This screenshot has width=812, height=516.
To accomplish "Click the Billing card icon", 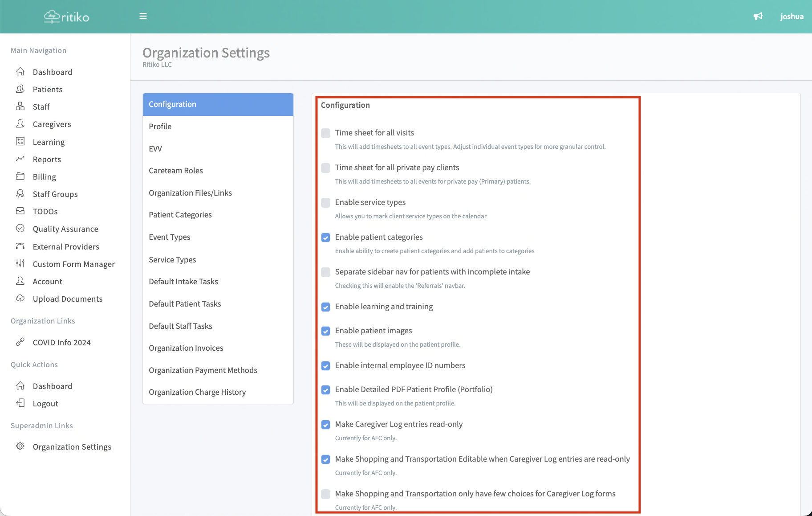I will (x=20, y=176).
